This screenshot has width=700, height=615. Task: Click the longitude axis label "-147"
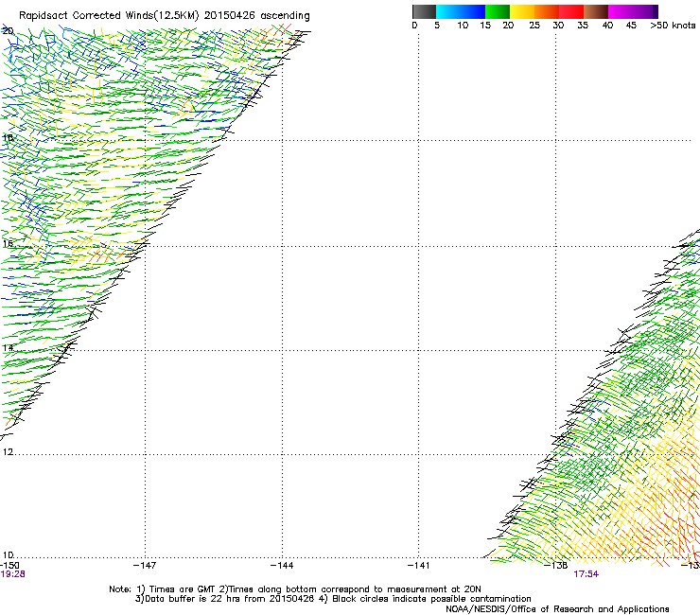point(145,566)
